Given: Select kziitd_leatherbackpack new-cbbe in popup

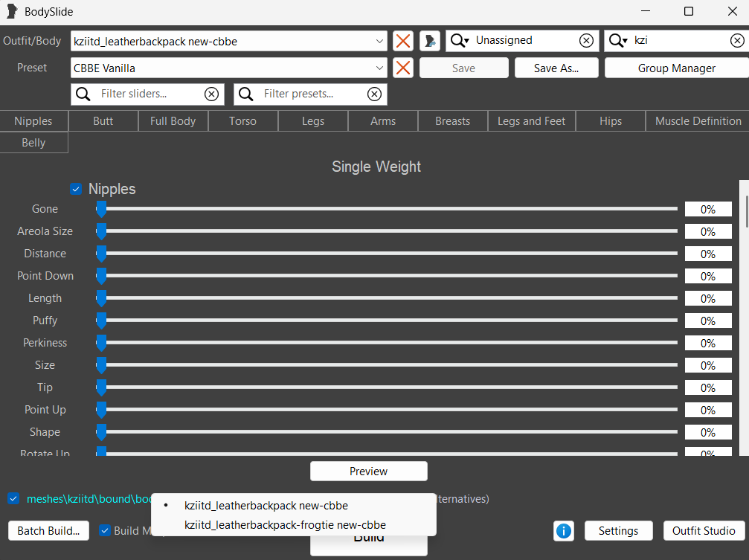Looking at the screenshot, I should [293, 506].
